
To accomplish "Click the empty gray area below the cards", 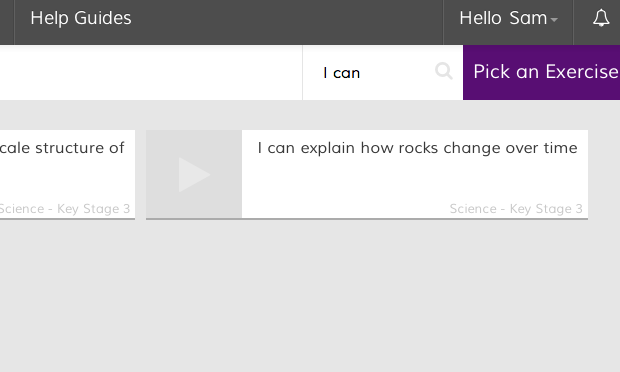I will tap(310, 296).
